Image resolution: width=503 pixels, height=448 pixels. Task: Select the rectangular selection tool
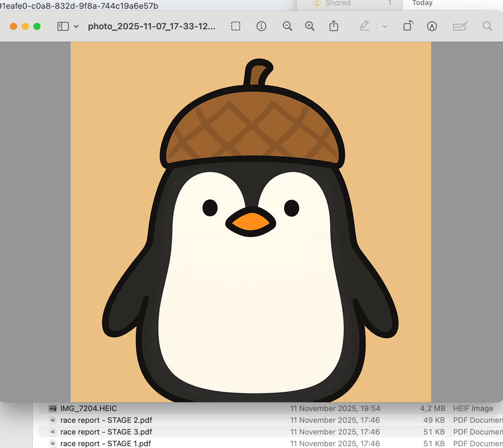tap(235, 26)
